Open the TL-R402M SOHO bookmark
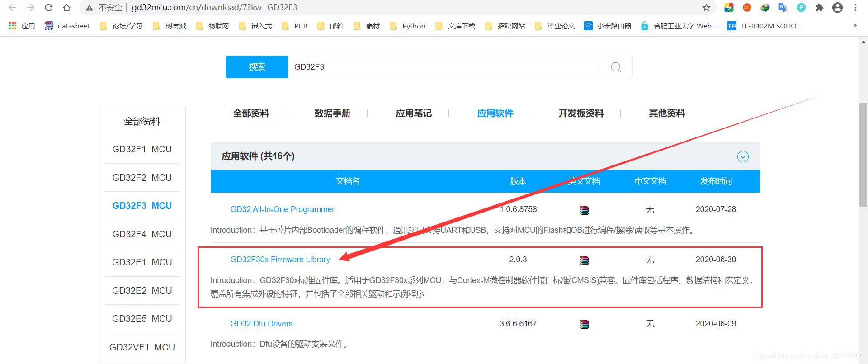This screenshot has height=364, width=868. click(764, 26)
